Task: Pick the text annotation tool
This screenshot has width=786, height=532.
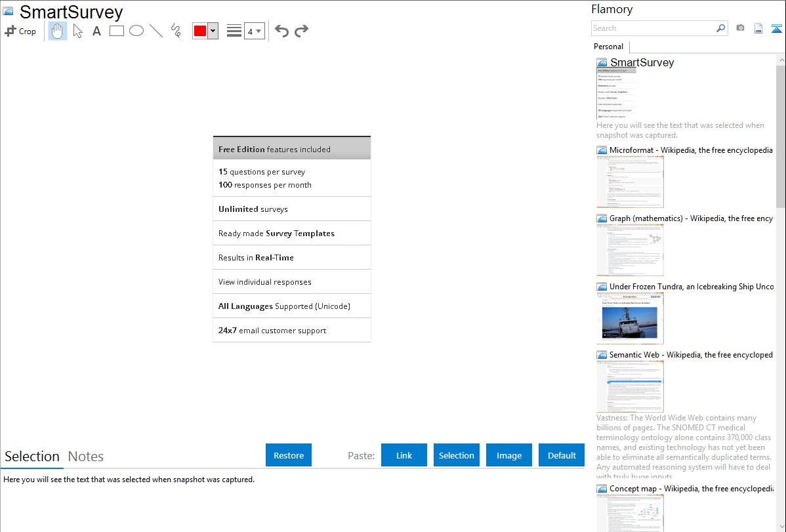Action: tap(96, 31)
